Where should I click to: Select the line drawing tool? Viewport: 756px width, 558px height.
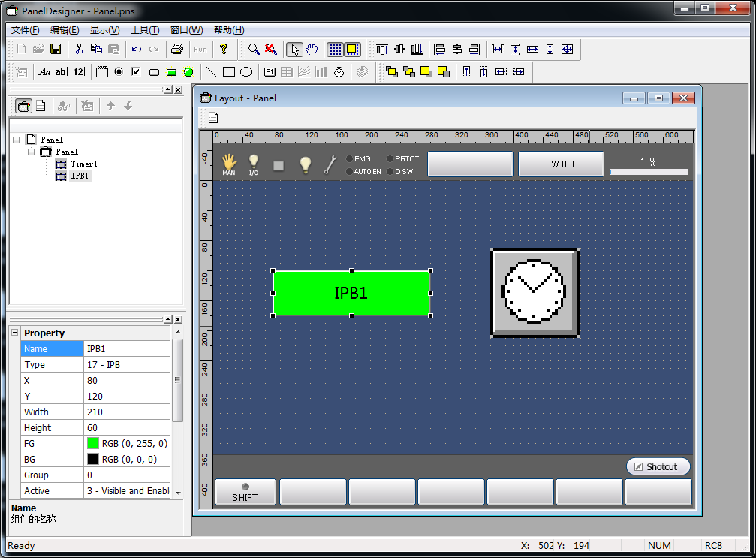pos(211,72)
